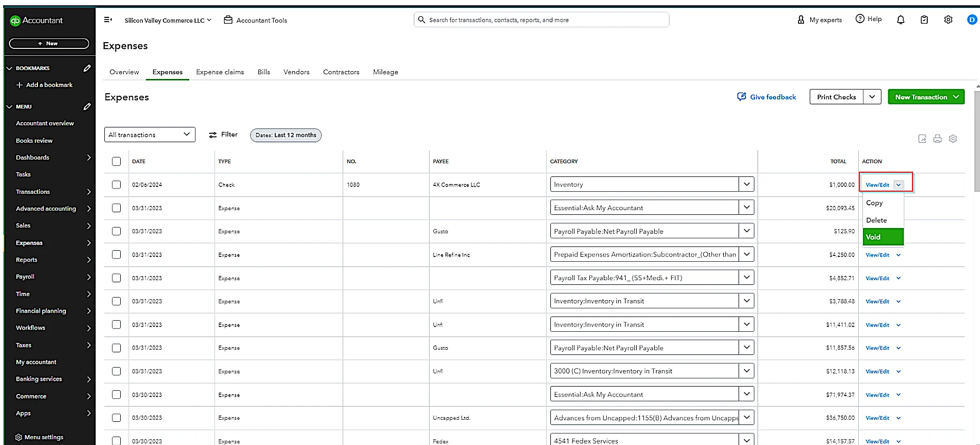Open settings gear in top bar
Image resolution: width=980 pixels, height=445 pixels.
(948, 19)
